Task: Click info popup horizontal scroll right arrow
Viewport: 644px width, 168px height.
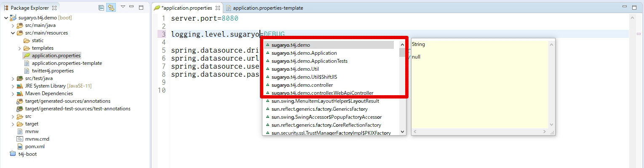Action: 545,132
